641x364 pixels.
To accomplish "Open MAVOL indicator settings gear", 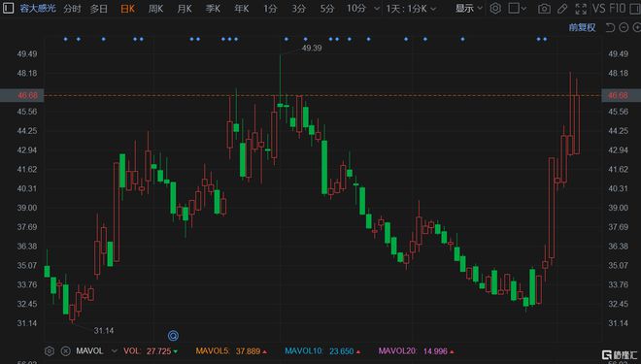I will coord(50,351).
